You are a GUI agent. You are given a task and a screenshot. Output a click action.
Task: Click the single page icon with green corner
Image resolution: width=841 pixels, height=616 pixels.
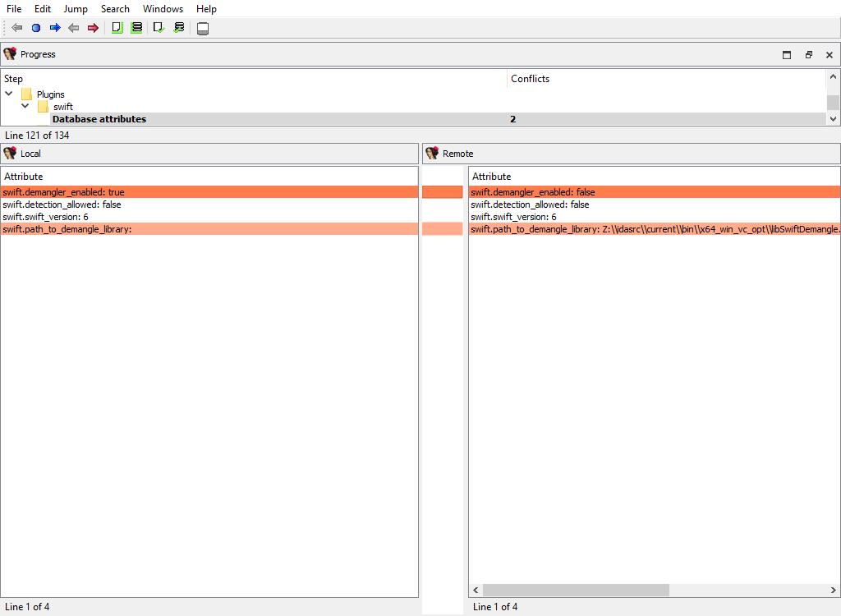117,28
